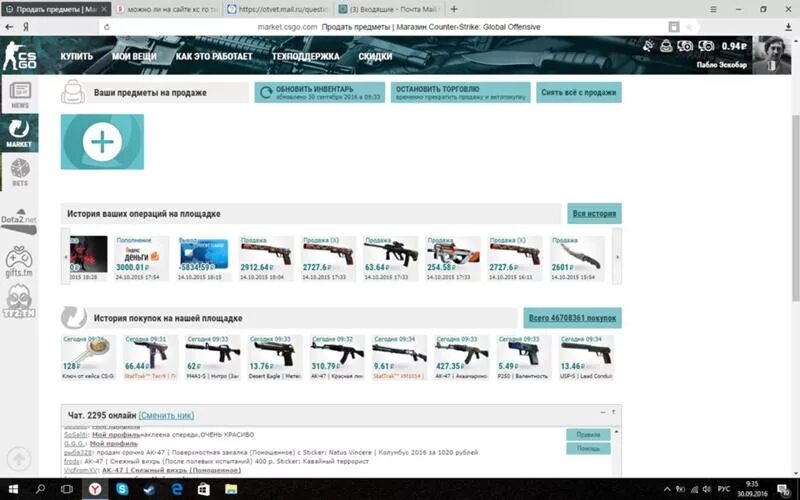Click chat Правила button
Viewport: 800px width, 500px height.
point(588,435)
